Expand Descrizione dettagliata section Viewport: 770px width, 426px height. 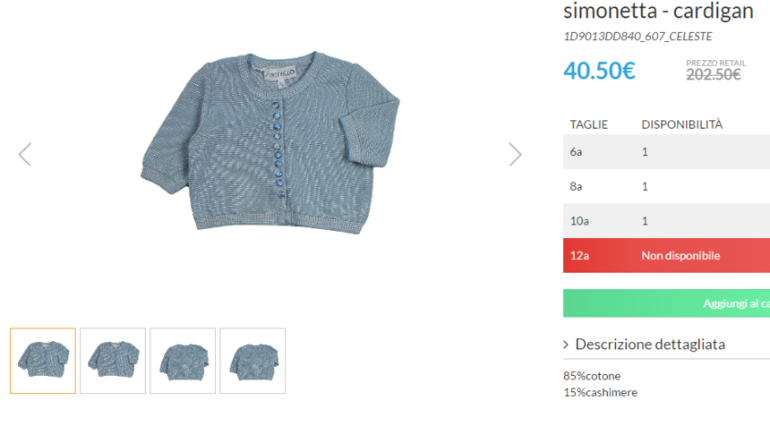pyautogui.click(x=649, y=344)
